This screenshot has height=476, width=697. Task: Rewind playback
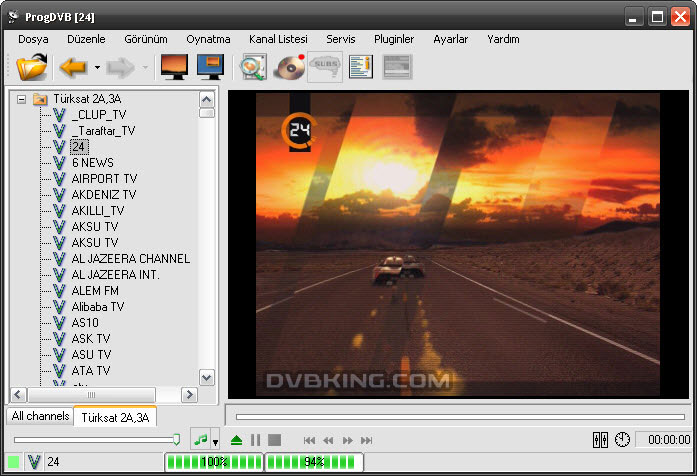tap(328, 440)
